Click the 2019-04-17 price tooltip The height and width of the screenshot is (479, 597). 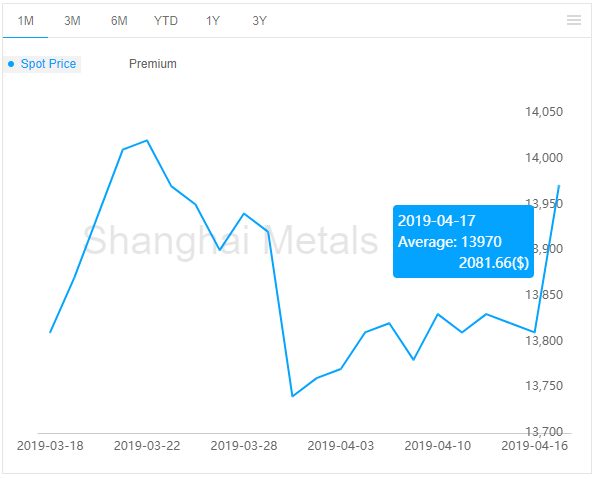coord(463,241)
